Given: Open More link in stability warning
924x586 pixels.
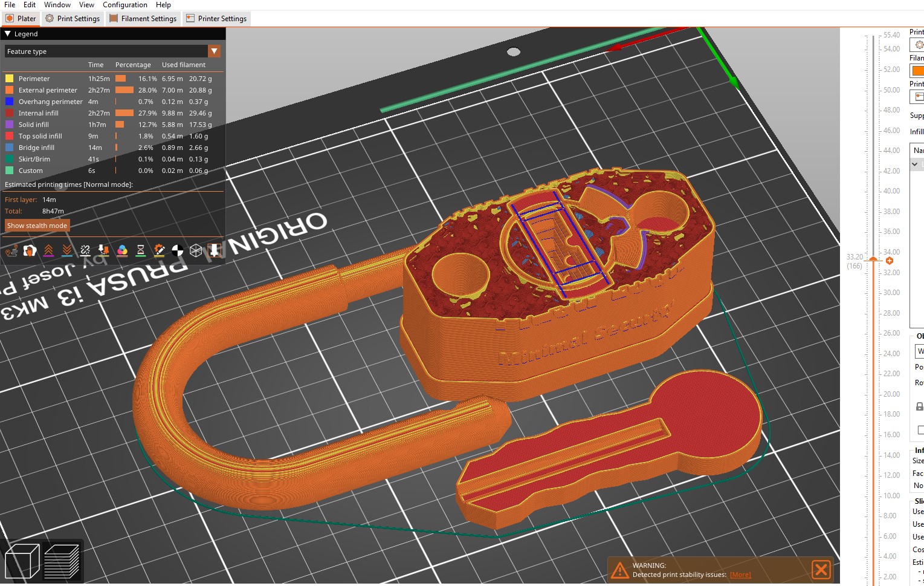Looking at the screenshot, I should (x=740, y=575).
